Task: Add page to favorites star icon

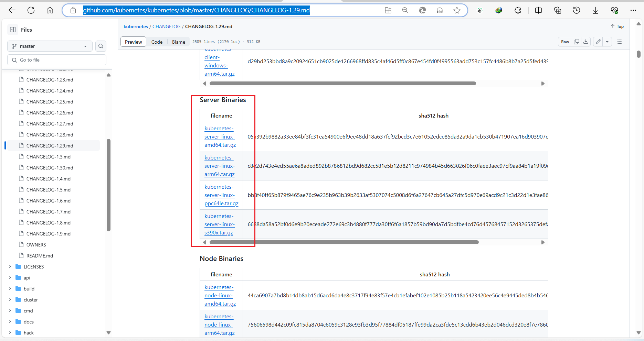Action: click(x=457, y=10)
